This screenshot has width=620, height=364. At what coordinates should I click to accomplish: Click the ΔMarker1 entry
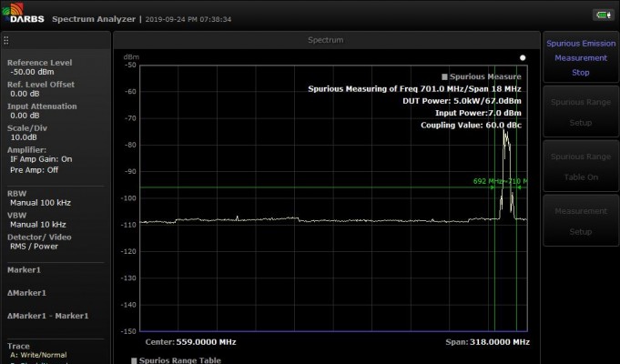(x=26, y=293)
